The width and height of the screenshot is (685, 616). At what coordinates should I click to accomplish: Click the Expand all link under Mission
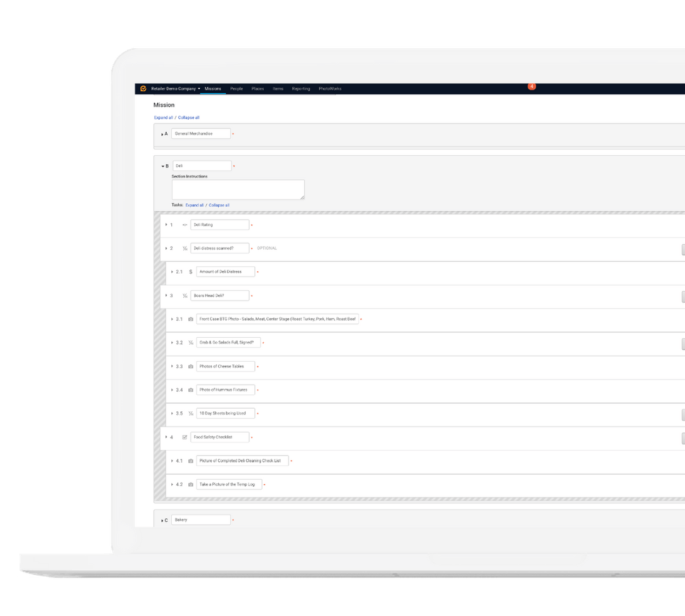(x=163, y=117)
